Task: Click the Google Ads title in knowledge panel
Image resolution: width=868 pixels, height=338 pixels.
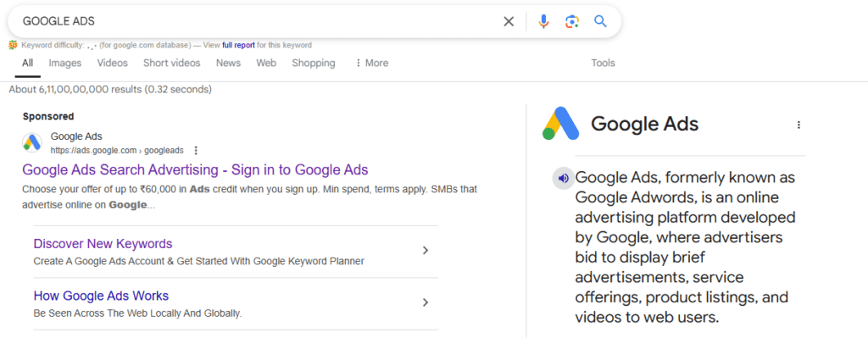Action: tap(645, 124)
